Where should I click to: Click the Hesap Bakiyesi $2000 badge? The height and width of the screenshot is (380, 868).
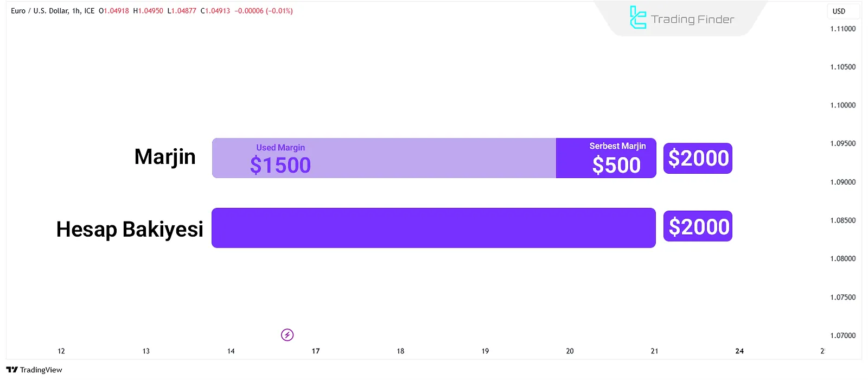pyautogui.click(x=698, y=226)
